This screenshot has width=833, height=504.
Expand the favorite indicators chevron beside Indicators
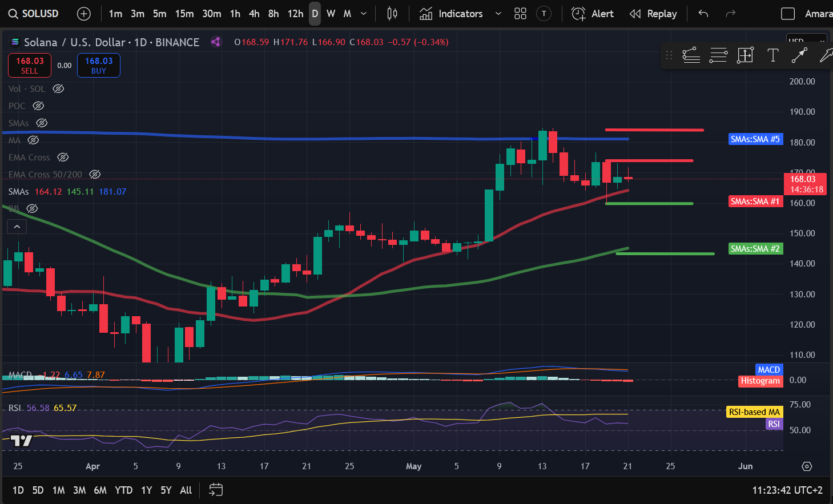(498, 14)
